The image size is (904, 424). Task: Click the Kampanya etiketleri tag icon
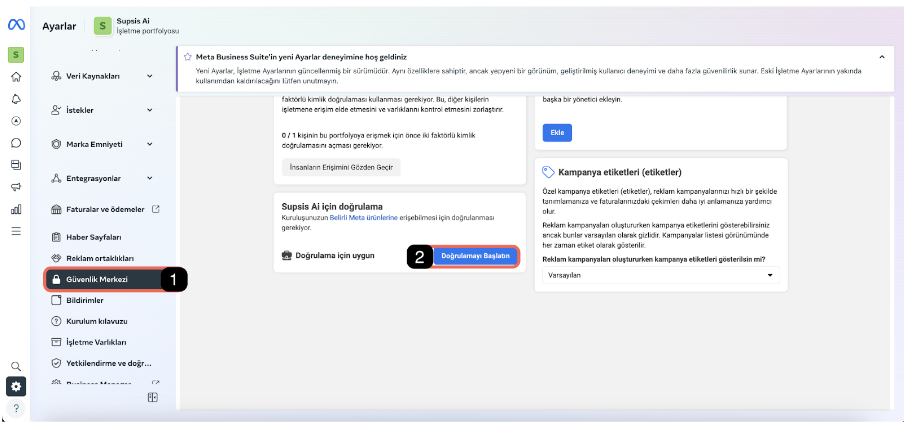coord(548,172)
